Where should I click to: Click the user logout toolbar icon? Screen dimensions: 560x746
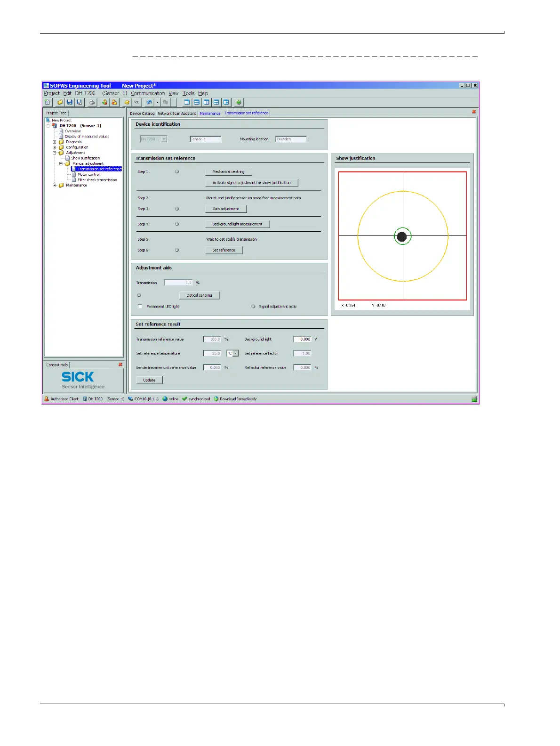pyautogui.click(x=114, y=102)
